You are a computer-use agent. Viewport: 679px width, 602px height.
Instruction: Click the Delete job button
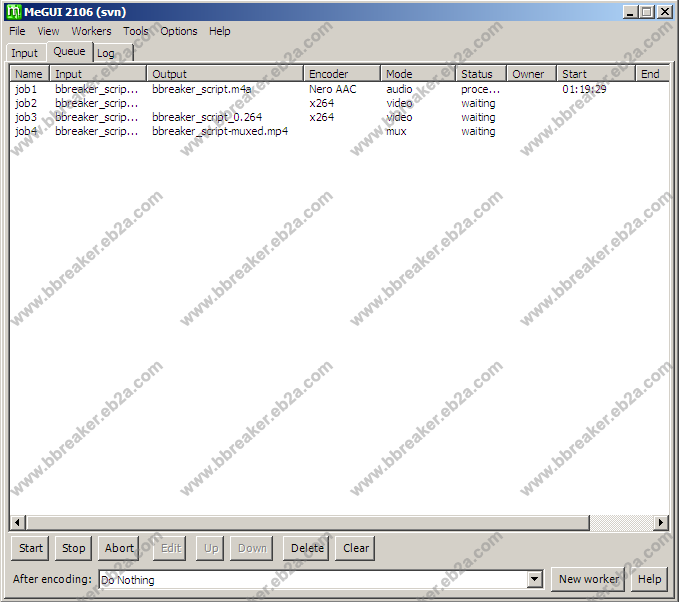click(x=307, y=548)
